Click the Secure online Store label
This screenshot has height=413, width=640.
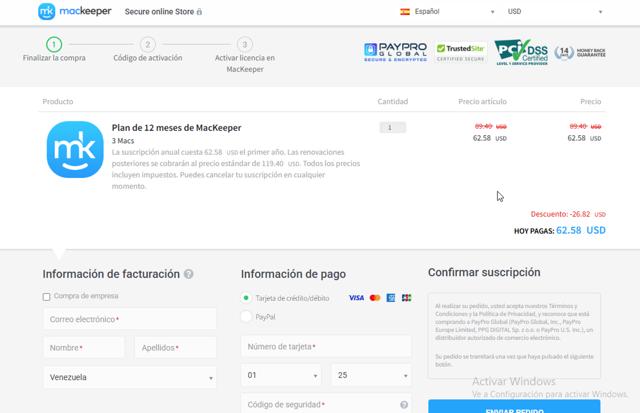(x=159, y=12)
